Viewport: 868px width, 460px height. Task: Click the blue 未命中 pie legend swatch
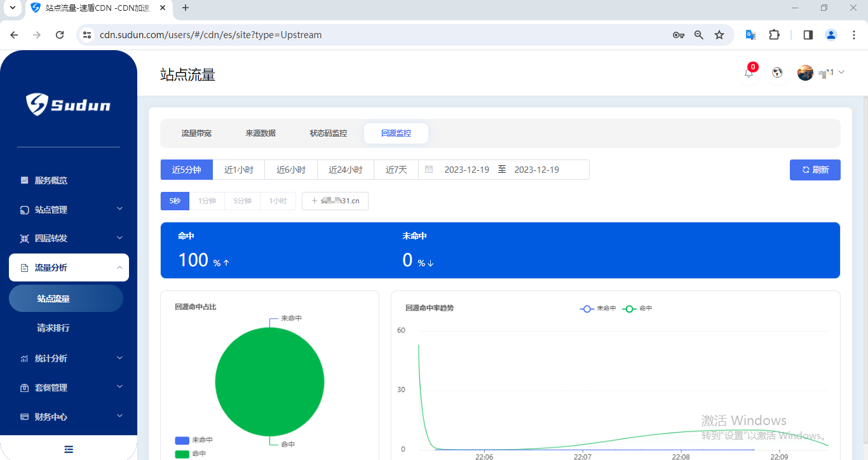pyautogui.click(x=182, y=440)
